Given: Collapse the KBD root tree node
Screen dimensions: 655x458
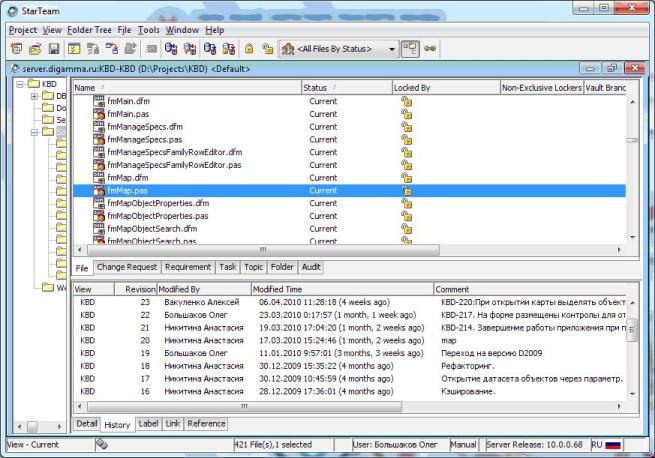Looking at the screenshot, I should pos(20,84).
